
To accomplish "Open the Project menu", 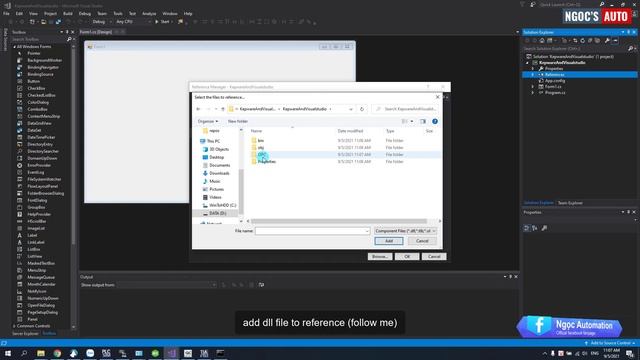I will [50, 13].
